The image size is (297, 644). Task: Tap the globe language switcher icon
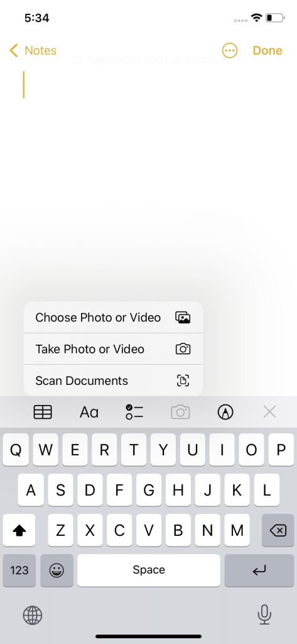point(33,615)
